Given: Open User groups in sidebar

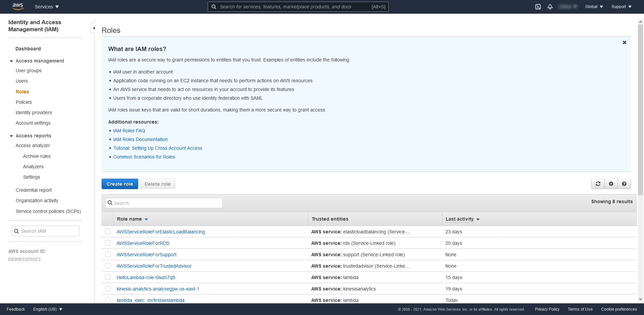Looking at the screenshot, I should pos(29,71).
